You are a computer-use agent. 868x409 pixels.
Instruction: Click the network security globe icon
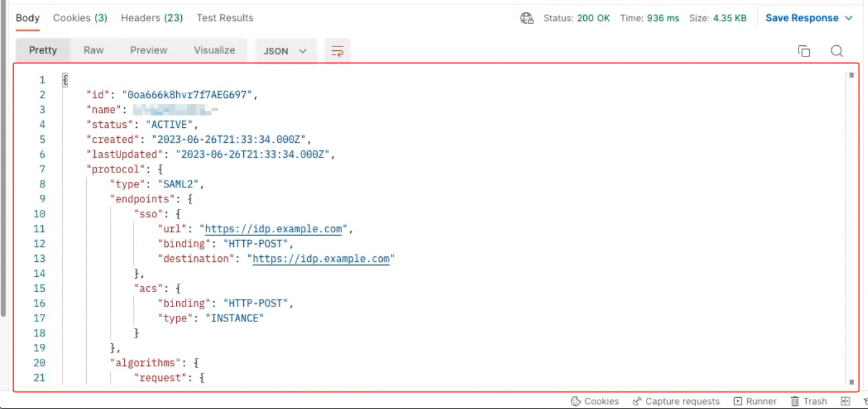tap(527, 18)
